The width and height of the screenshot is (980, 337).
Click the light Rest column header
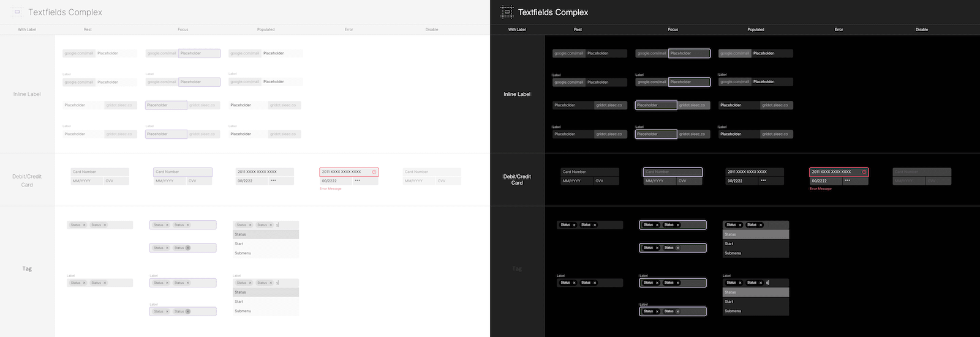pos(88,29)
